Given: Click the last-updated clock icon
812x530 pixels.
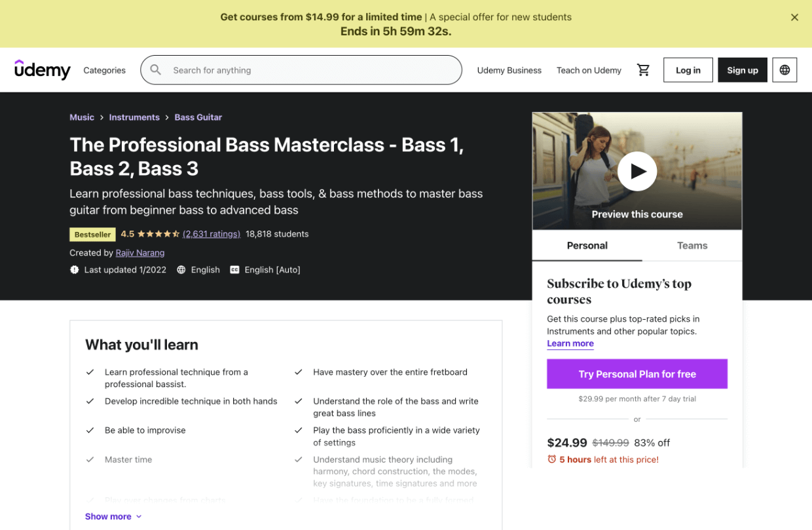Looking at the screenshot, I should [x=74, y=269].
